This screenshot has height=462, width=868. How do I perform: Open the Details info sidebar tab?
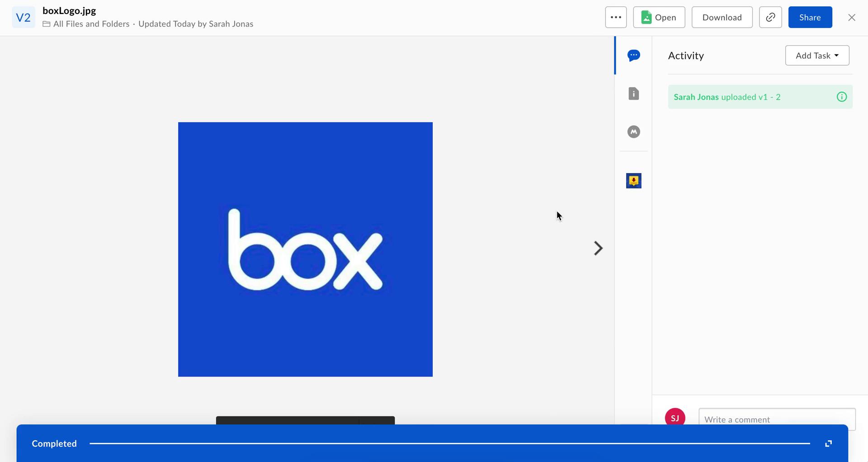coord(633,94)
